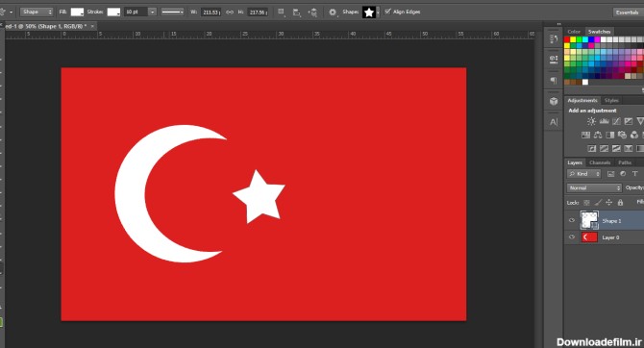Select the Layer 0 layer thumbnail

coord(589,237)
